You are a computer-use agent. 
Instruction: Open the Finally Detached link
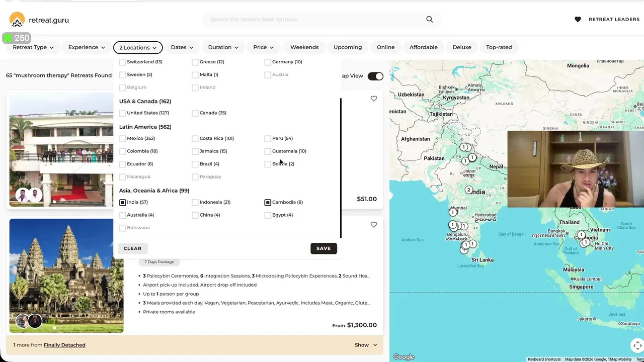(x=64, y=345)
